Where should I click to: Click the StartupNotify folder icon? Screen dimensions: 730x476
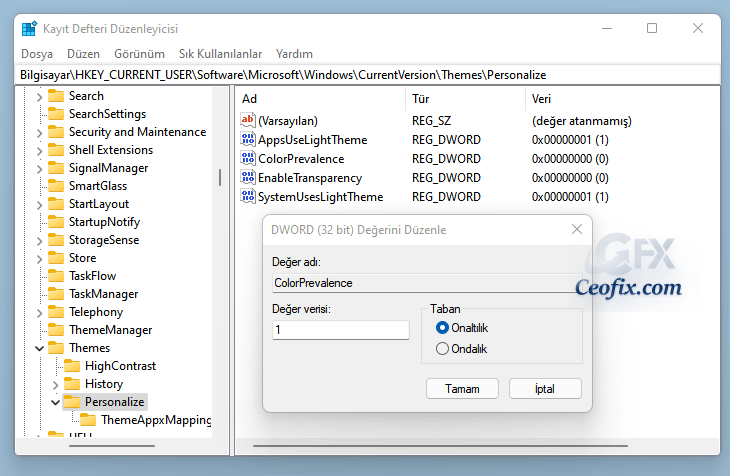click(x=56, y=222)
